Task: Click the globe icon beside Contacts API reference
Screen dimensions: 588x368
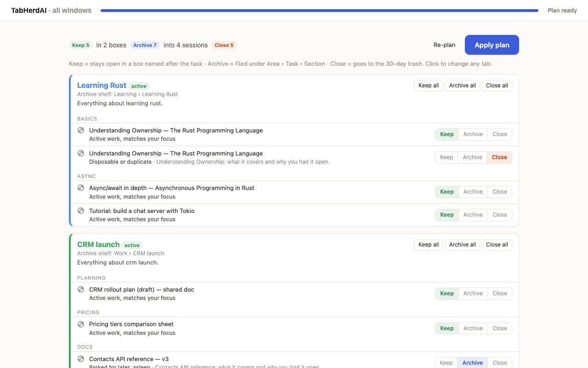Action: [81, 359]
